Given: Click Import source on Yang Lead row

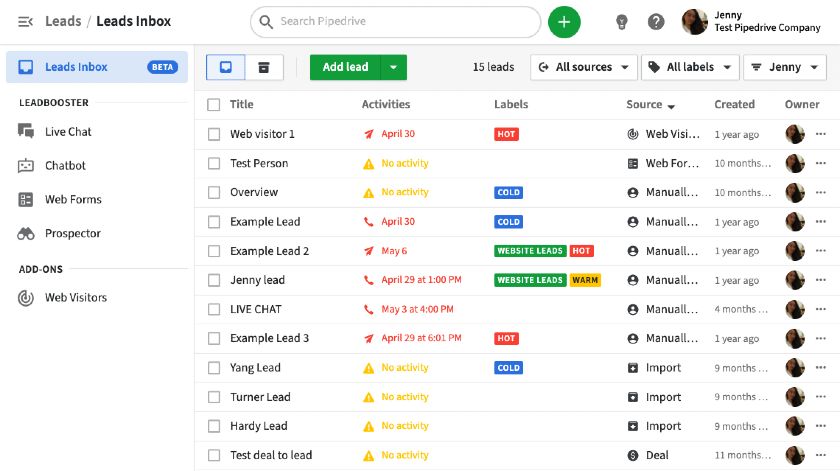Looking at the screenshot, I should pos(654,368).
